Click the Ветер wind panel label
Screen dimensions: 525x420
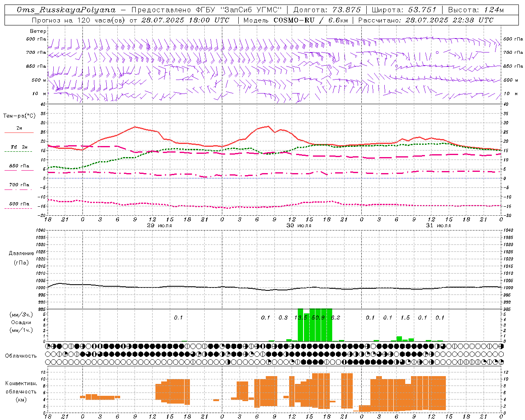(38, 31)
